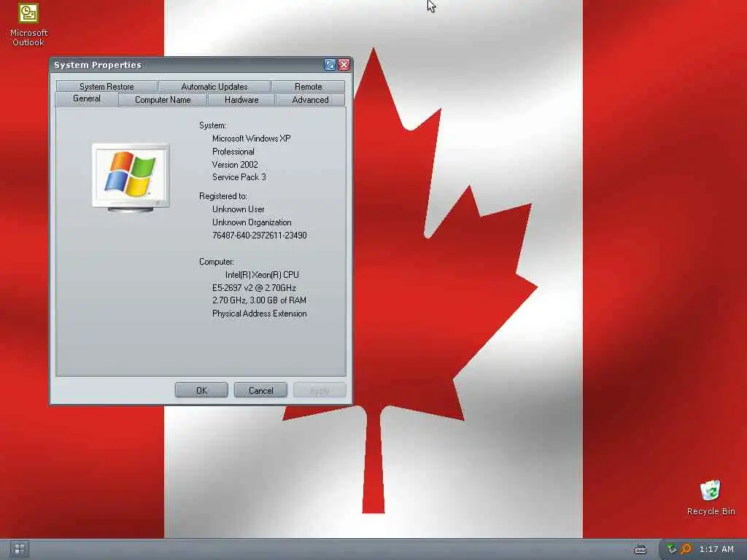This screenshot has width=747, height=560.
Task: Click the 'Professional' edition text
Action: pos(233,152)
